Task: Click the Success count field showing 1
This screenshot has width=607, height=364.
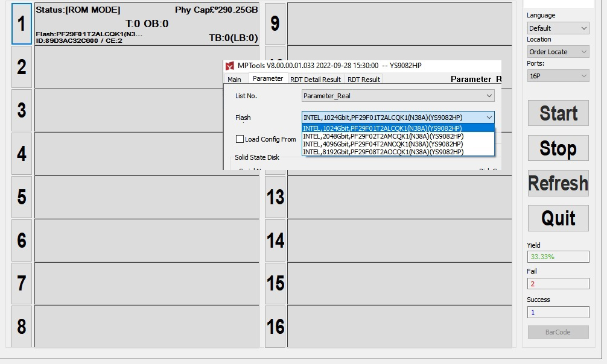Action: (558, 312)
